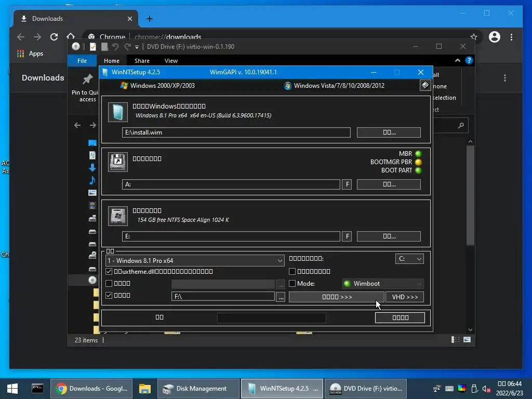Click ellipsis button next to F:\ field
The width and height of the screenshot is (532, 399).
(281, 297)
